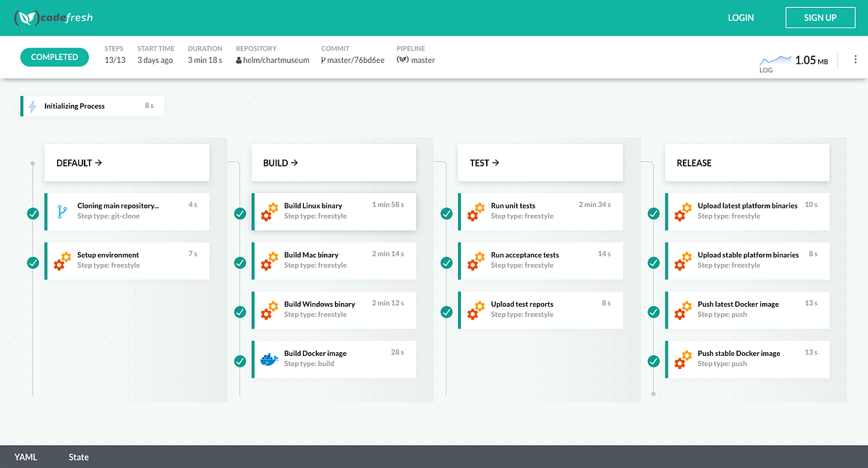Click the checkmark beside Upload test reports
868x468 pixels.
click(446, 312)
